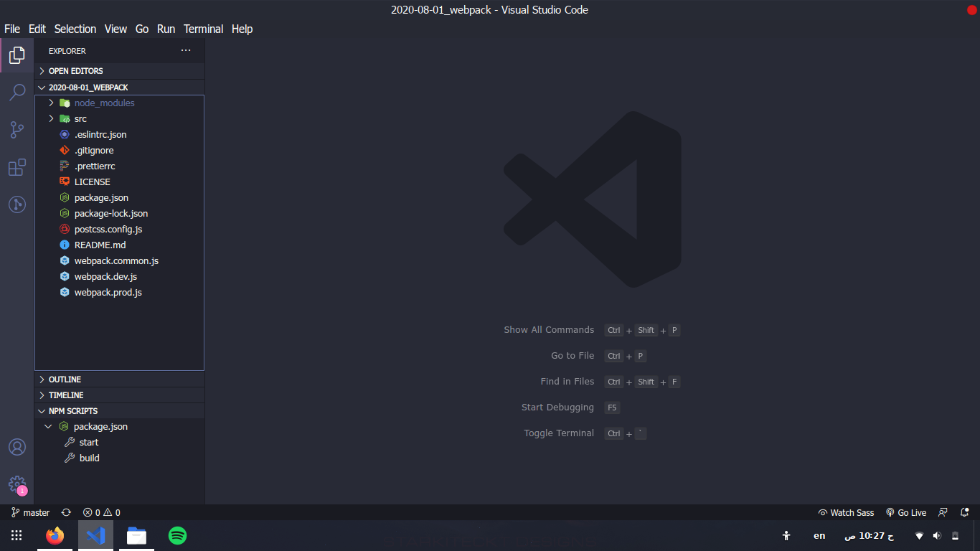
Task: Click the Synchronize Changes icon in status bar
Action: coord(65,512)
